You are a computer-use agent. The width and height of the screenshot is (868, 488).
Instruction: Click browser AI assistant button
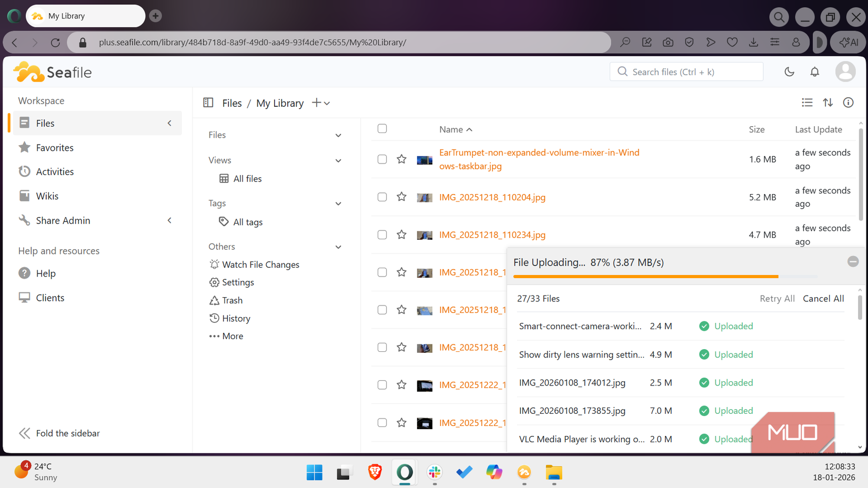(x=849, y=43)
